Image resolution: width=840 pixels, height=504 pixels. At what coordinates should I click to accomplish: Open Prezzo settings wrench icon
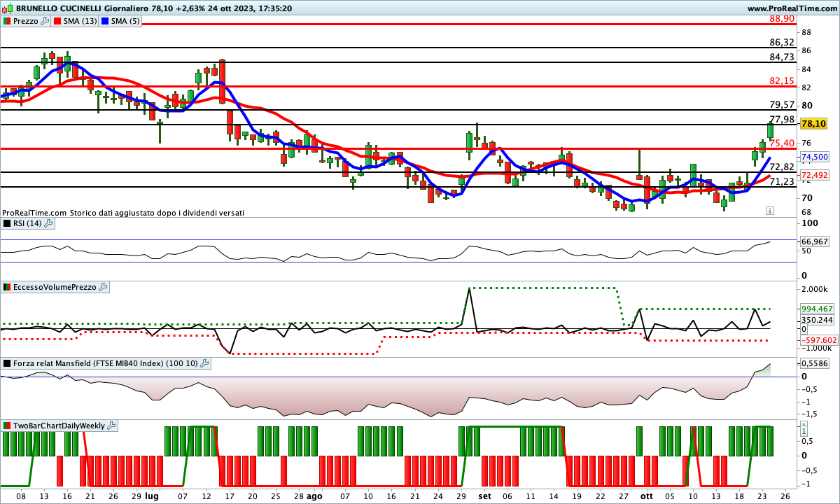click(45, 21)
